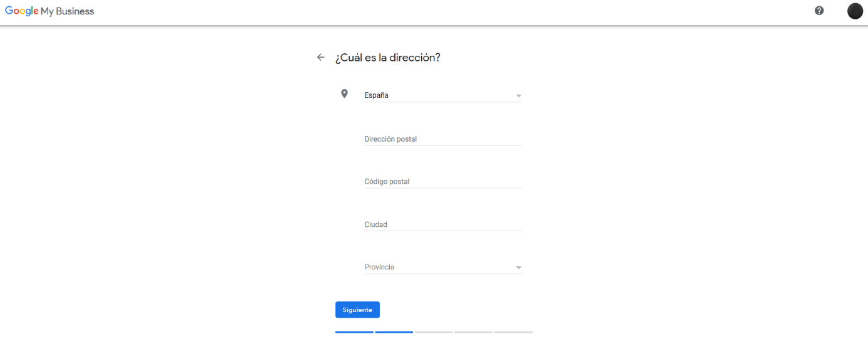Focus the Ciudad input field
Viewport: 868px width, 339px height.
tap(443, 224)
